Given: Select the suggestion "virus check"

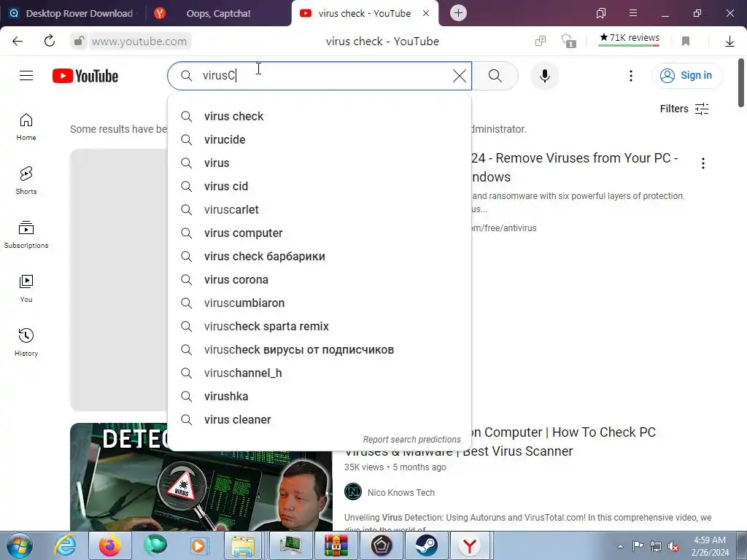Looking at the screenshot, I should tap(320, 116).
